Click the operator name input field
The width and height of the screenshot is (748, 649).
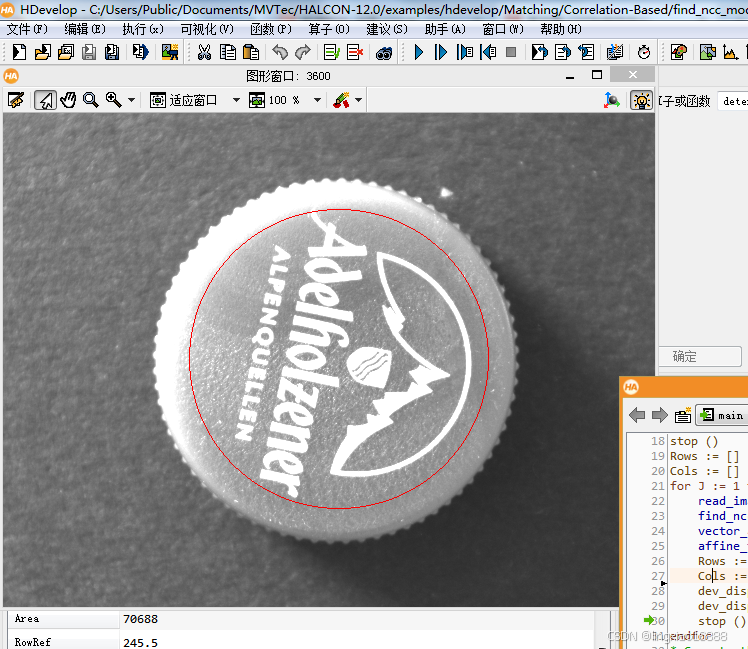point(733,101)
